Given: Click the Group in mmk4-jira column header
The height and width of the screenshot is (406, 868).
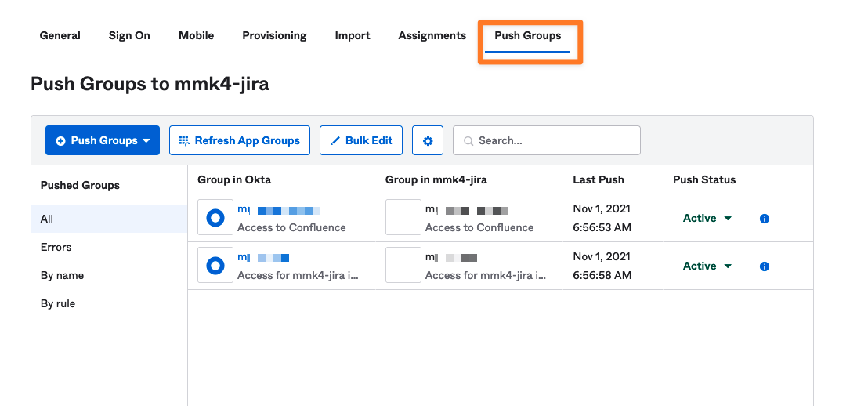Looking at the screenshot, I should pos(436,179).
